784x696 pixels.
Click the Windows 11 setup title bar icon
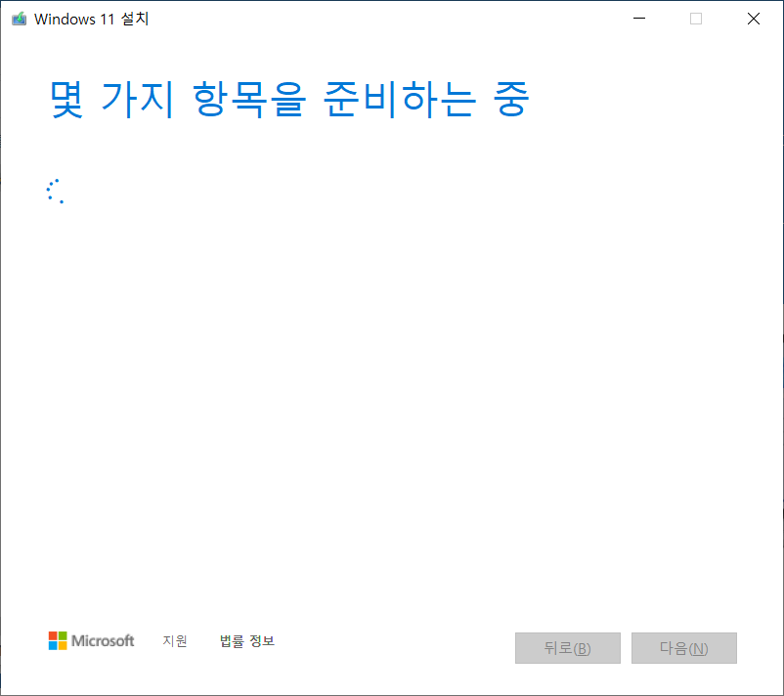[x=19, y=19]
